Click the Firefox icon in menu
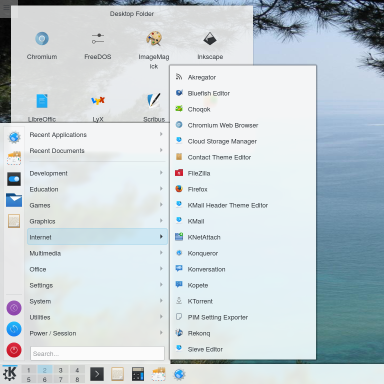This screenshot has width=384, height=384. 179,189
